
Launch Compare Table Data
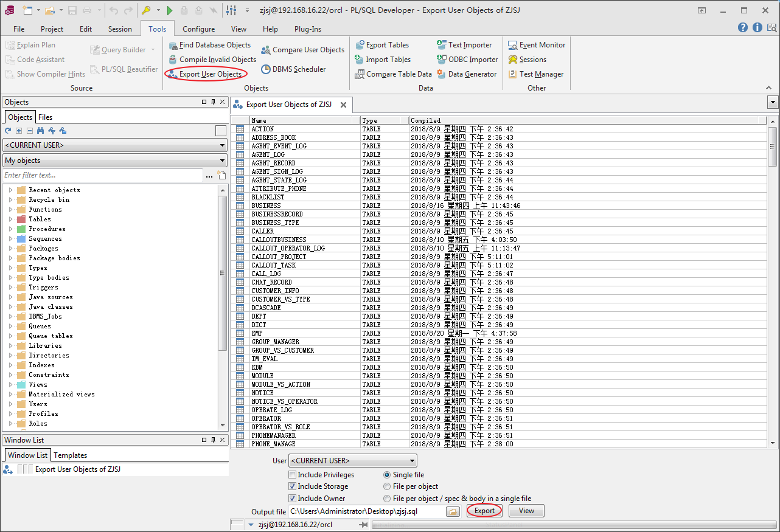(x=393, y=74)
